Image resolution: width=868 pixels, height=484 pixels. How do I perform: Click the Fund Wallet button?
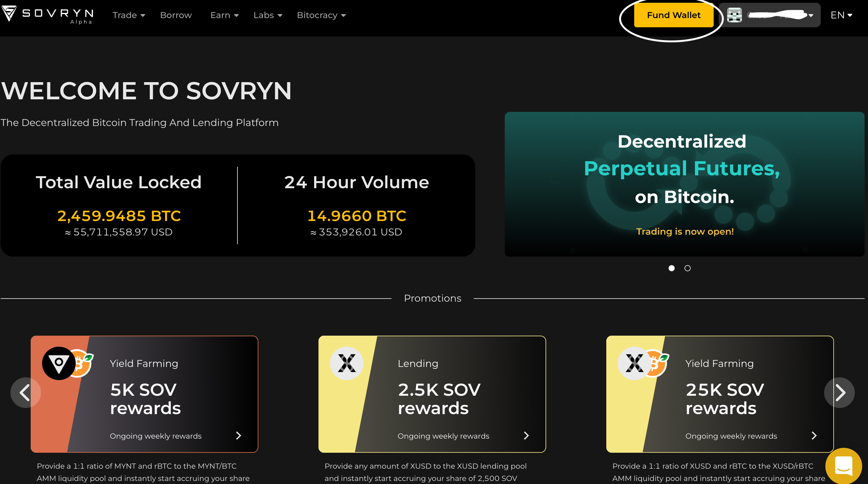pos(673,15)
